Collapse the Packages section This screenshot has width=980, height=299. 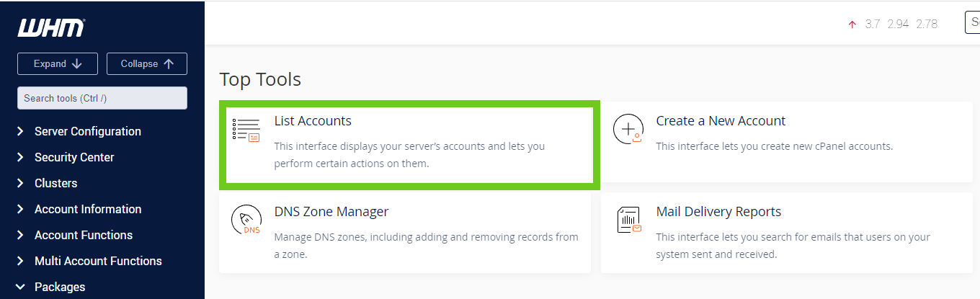coord(59,287)
